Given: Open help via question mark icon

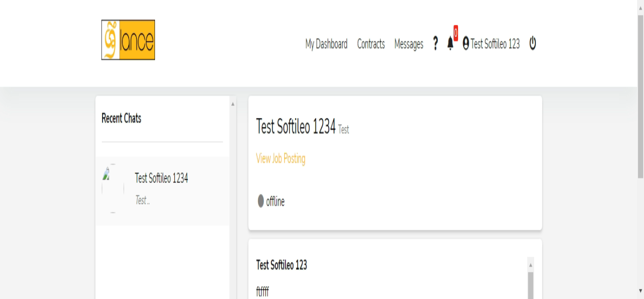Looking at the screenshot, I should [x=435, y=44].
